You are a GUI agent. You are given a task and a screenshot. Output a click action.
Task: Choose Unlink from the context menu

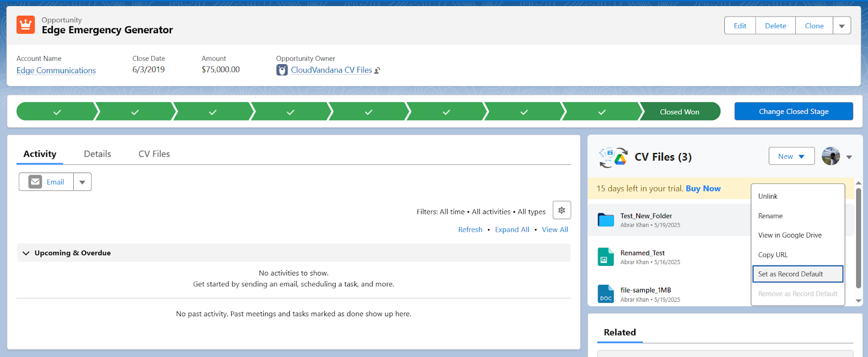click(797, 196)
